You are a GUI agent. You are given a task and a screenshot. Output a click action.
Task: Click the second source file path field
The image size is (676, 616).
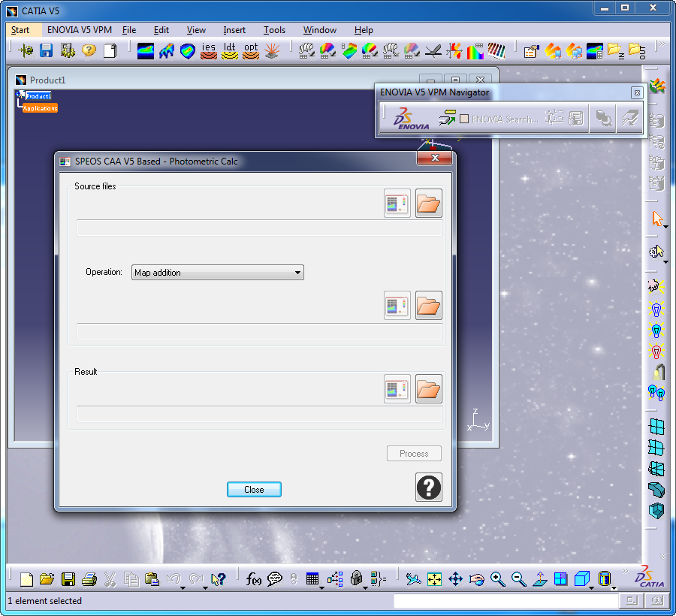[x=260, y=331]
